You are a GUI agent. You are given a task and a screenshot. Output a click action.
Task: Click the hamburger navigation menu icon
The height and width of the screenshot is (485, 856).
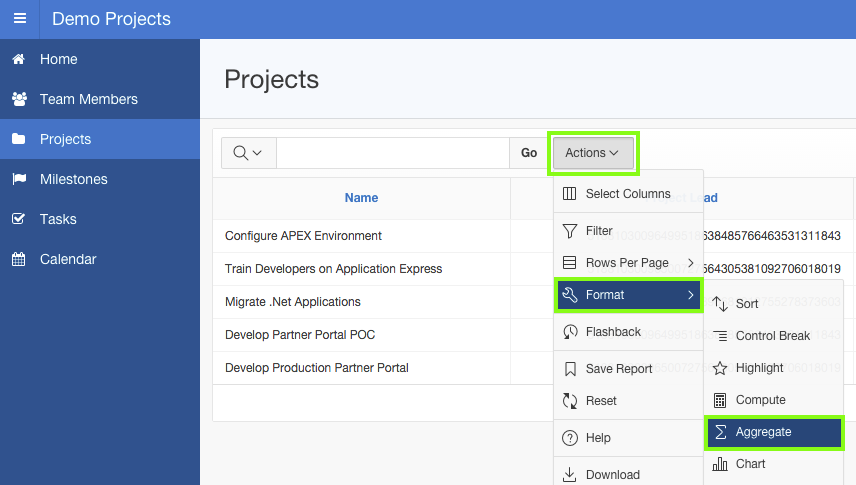click(x=20, y=19)
